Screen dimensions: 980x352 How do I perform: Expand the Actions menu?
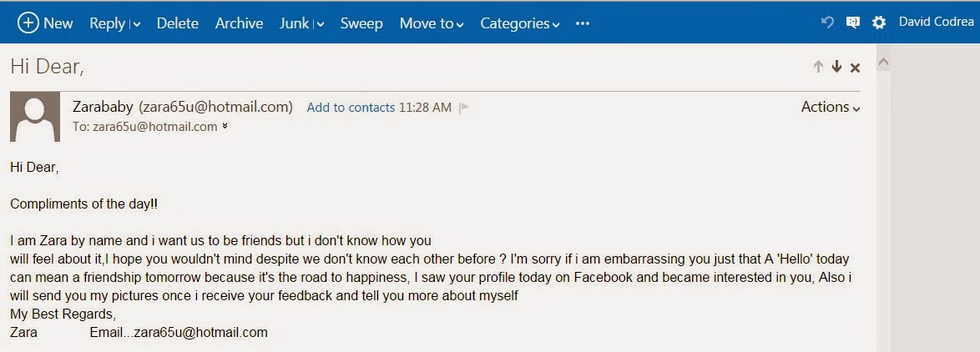pos(831,107)
